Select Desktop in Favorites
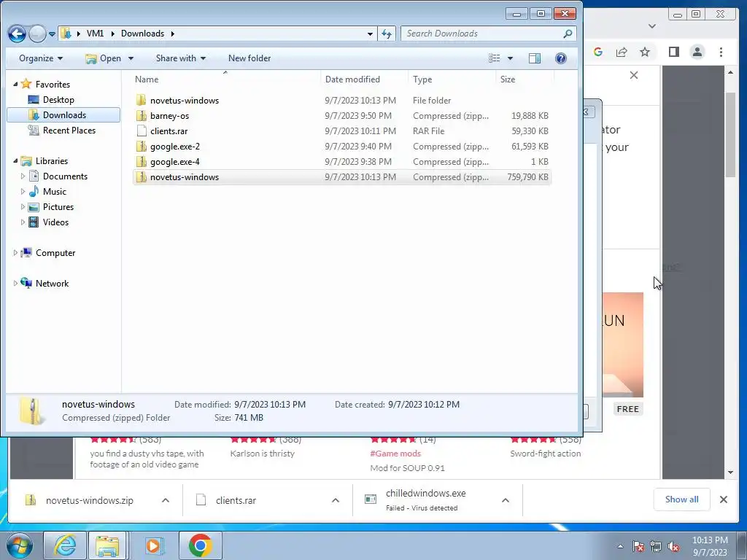Image resolution: width=747 pixels, height=560 pixels. coord(58,99)
